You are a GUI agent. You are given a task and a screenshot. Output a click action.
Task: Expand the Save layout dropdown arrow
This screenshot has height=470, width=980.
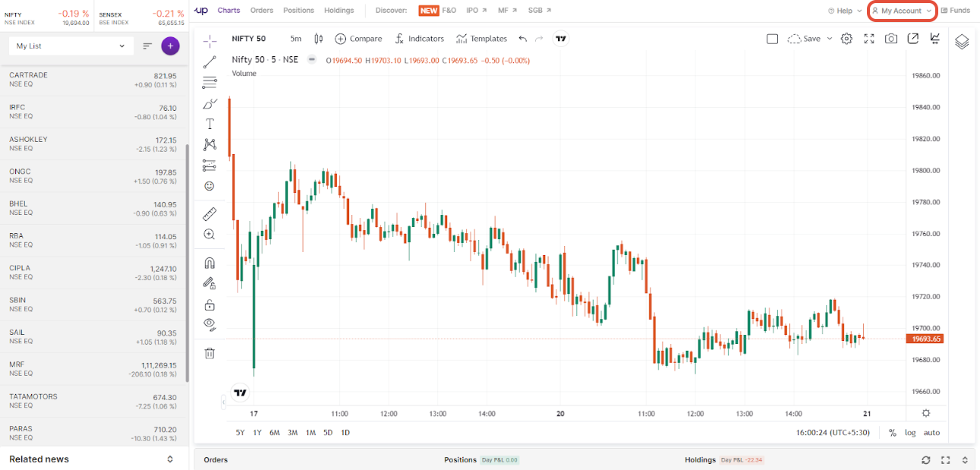829,39
